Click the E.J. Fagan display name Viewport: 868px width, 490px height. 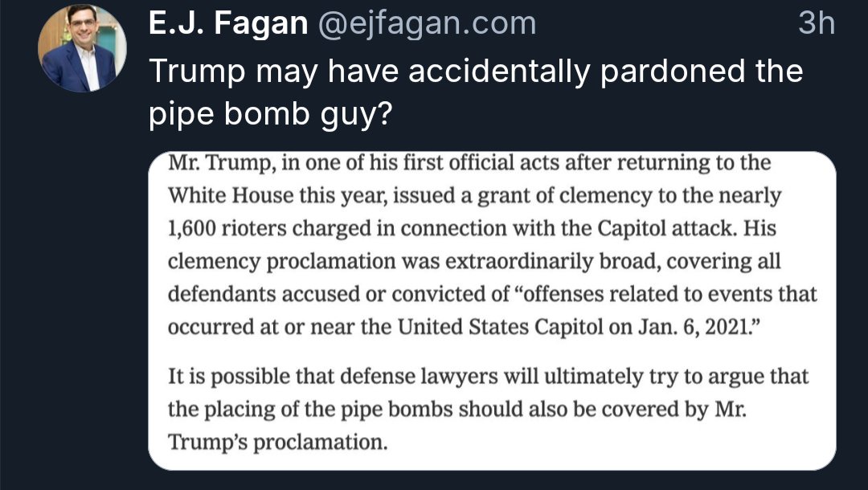[228, 24]
